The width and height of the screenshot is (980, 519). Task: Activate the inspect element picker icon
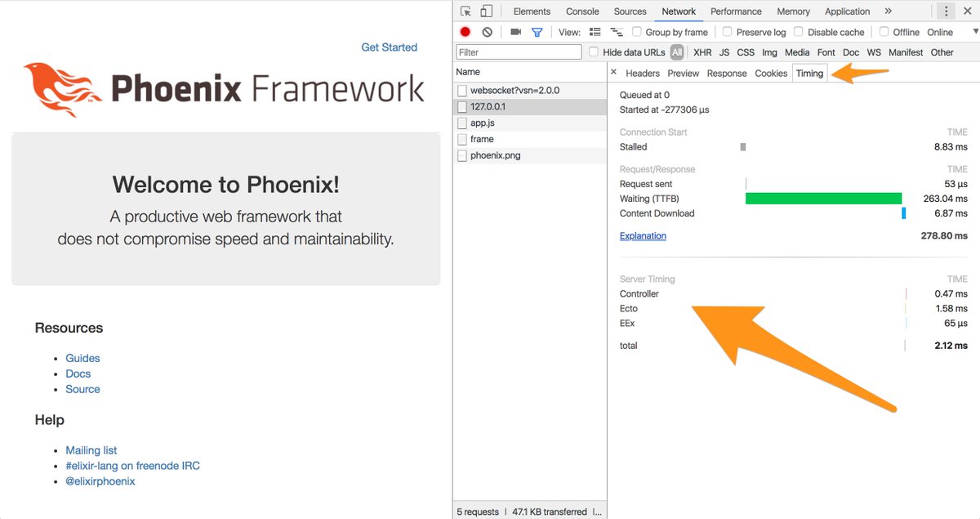coord(465,11)
